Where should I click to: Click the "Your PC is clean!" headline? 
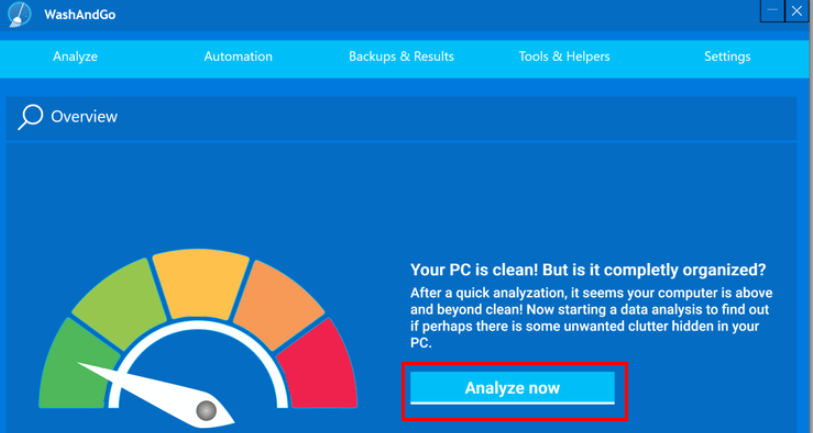(588, 270)
